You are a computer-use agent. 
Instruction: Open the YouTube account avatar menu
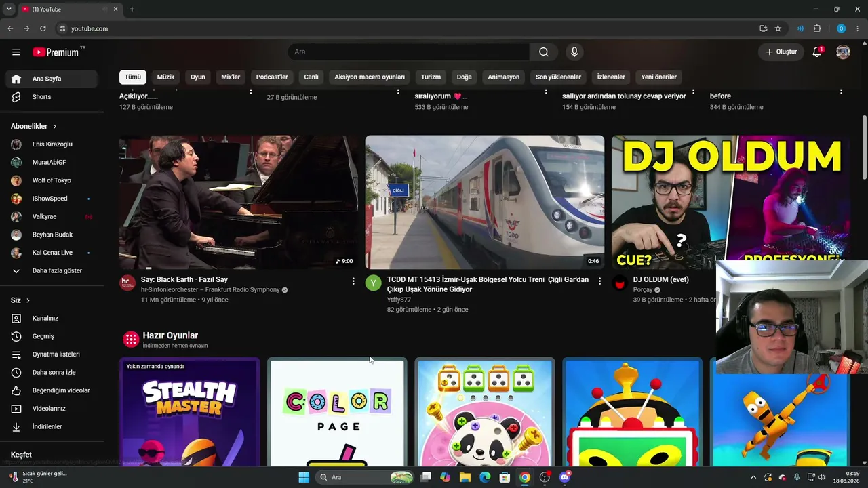[843, 52]
